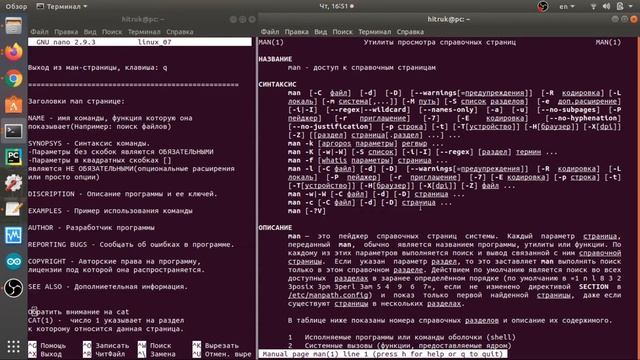Image resolution: width=640 pixels, height=360 pixels.
Task: Click the OBS tray indicator in top bar
Action: 542,6
